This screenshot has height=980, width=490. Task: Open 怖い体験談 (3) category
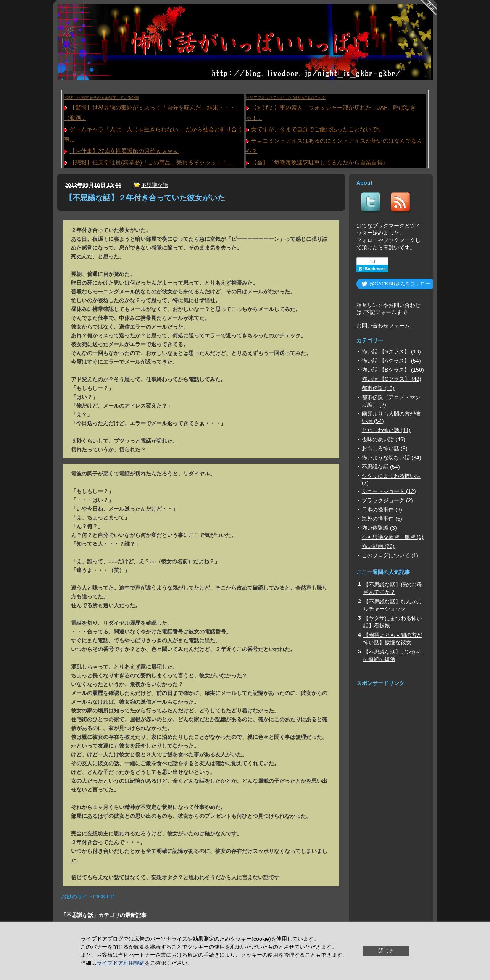tap(379, 528)
